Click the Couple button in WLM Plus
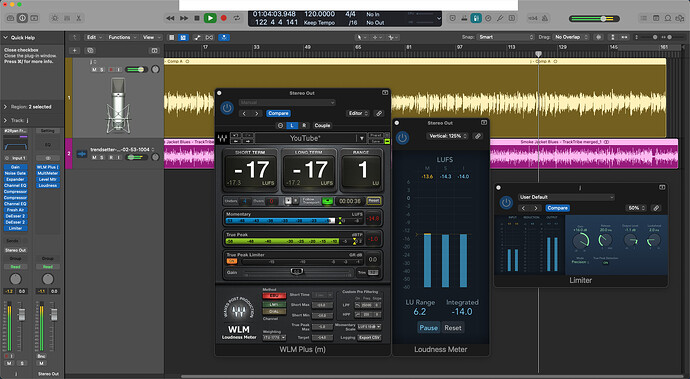The height and width of the screenshot is (379, 690). tap(322, 125)
